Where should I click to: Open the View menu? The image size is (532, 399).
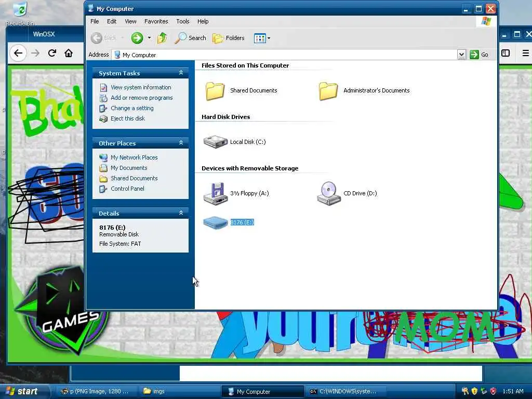pos(130,21)
